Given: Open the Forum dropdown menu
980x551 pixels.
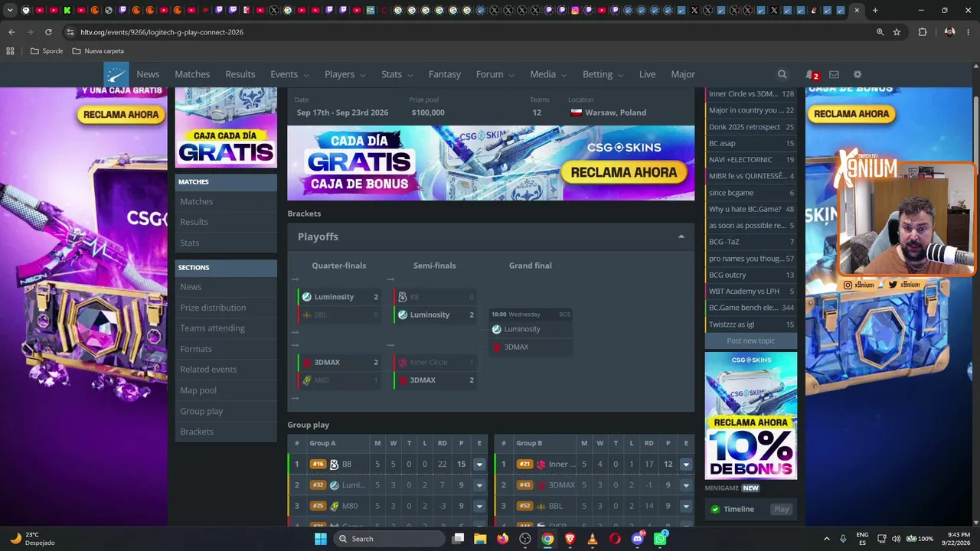Looking at the screenshot, I should pos(495,74).
